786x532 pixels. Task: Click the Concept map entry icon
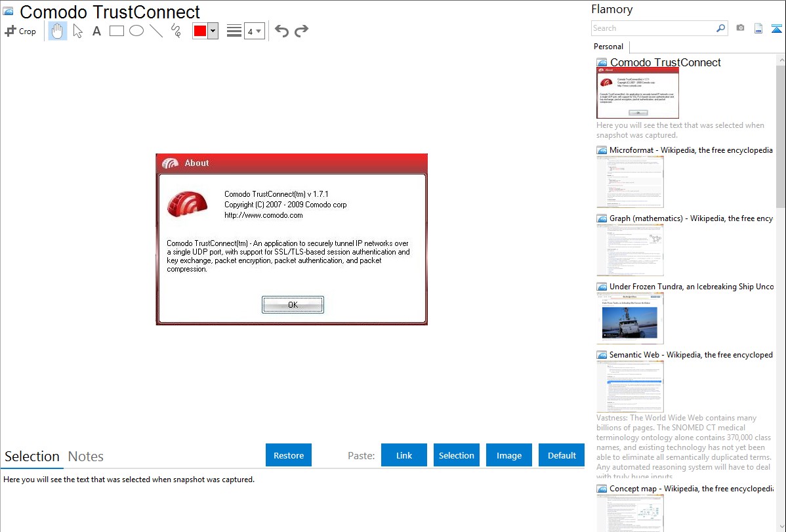coord(602,489)
